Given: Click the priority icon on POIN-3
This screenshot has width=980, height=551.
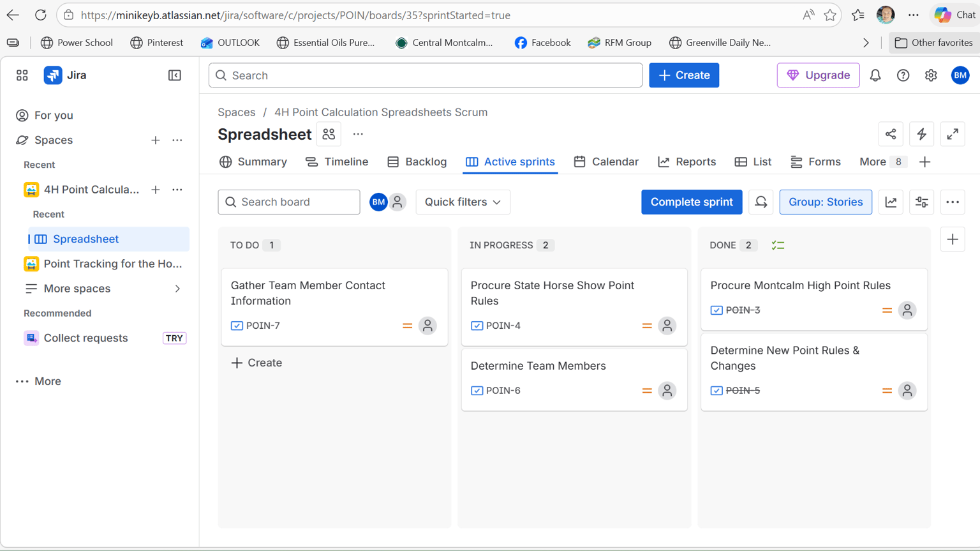Looking at the screenshot, I should (x=887, y=310).
